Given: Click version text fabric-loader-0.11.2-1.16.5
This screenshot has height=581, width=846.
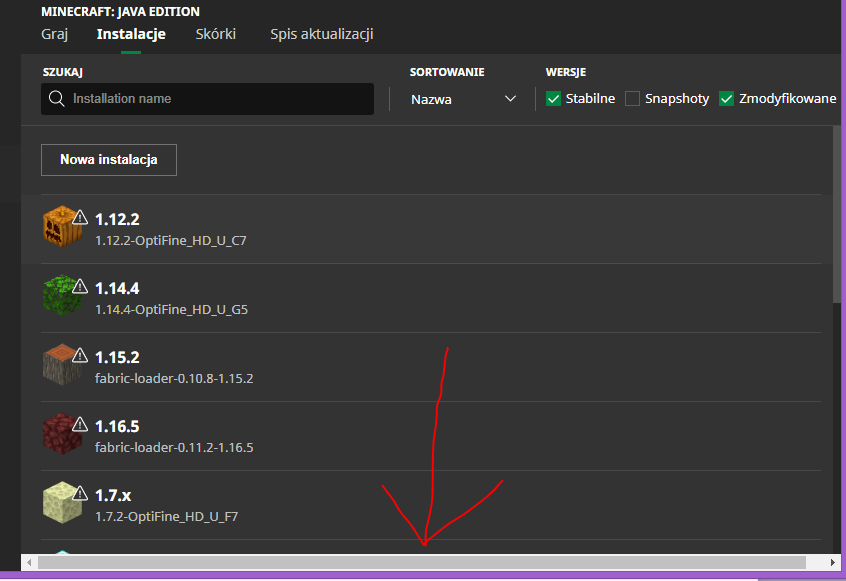Looking at the screenshot, I should pos(174,448).
